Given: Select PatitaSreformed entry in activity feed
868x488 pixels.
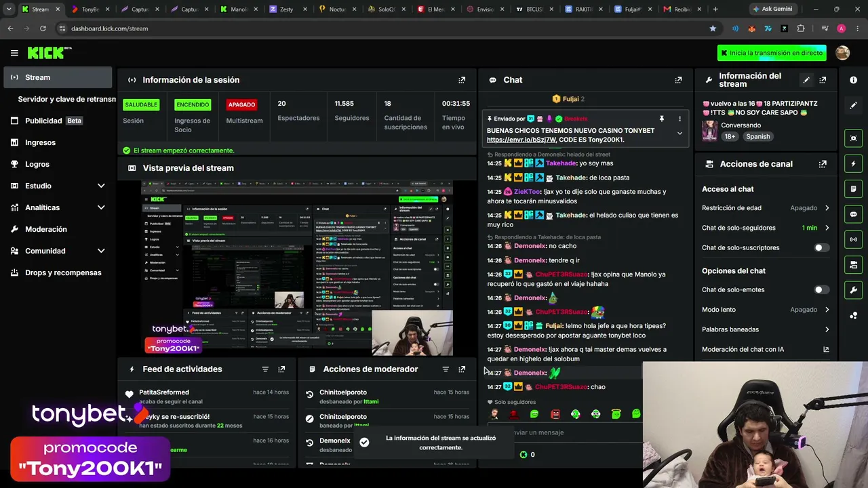Looking at the screenshot, I should (207, 396).
